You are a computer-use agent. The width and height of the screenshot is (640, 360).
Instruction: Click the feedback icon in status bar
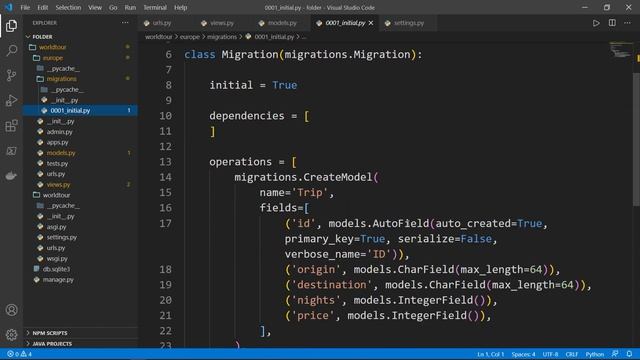click(x=615, y=354)
